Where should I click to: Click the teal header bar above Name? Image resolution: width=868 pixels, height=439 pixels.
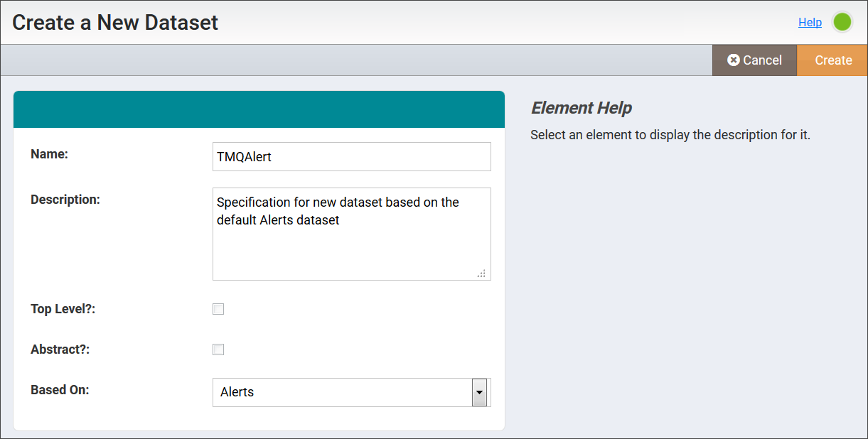click(x=259, y=109)
